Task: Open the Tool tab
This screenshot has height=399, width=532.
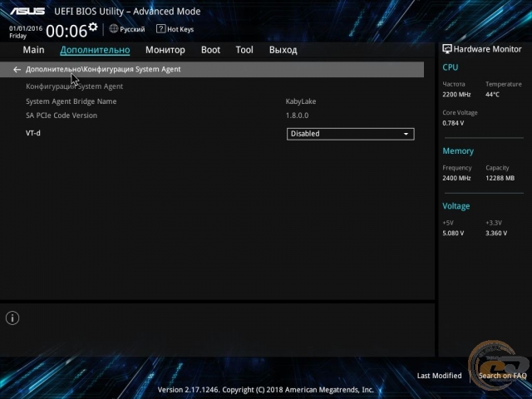Action: coord(244,50)
